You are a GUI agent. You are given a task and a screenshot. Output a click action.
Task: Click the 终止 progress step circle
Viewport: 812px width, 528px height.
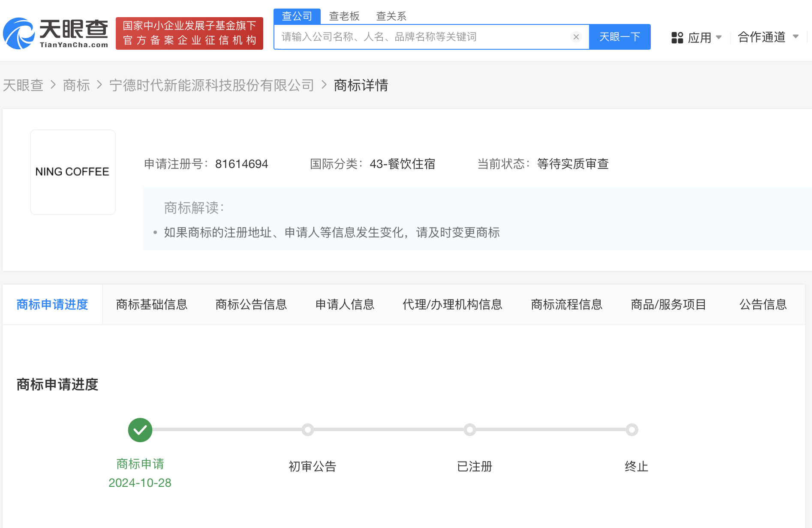(632, 430)
